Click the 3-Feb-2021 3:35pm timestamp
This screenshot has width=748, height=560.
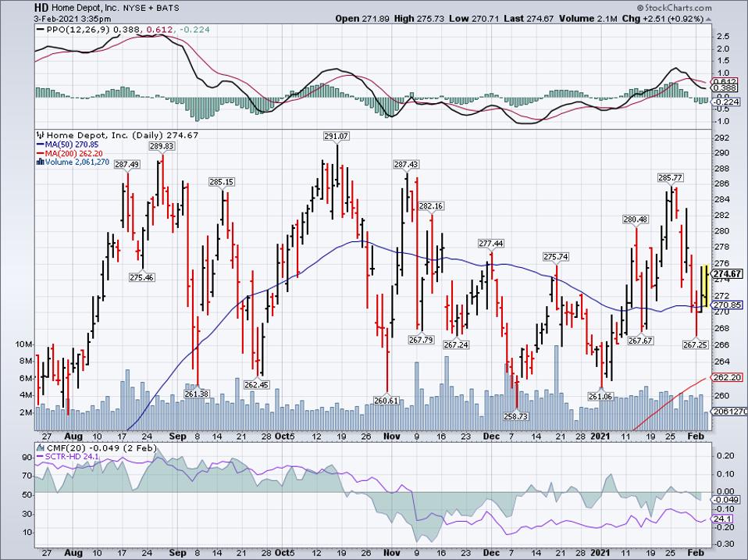coord(72,19)
